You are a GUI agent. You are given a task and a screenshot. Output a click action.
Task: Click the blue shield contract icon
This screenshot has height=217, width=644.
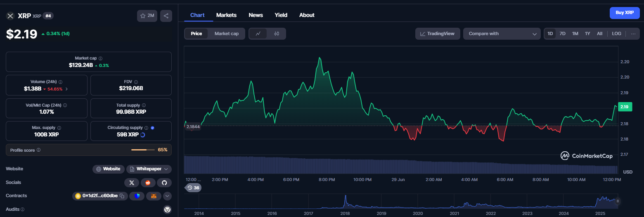[137, 196]
